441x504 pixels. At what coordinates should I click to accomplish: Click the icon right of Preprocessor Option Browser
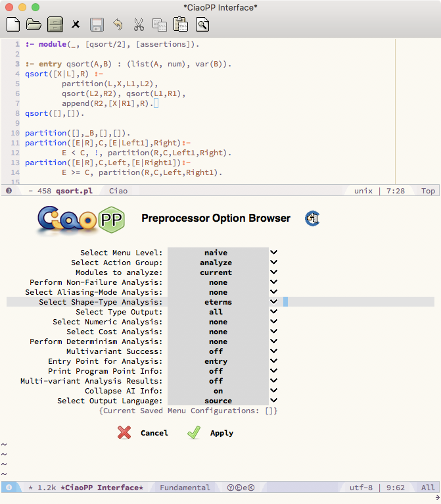[312, 218]
